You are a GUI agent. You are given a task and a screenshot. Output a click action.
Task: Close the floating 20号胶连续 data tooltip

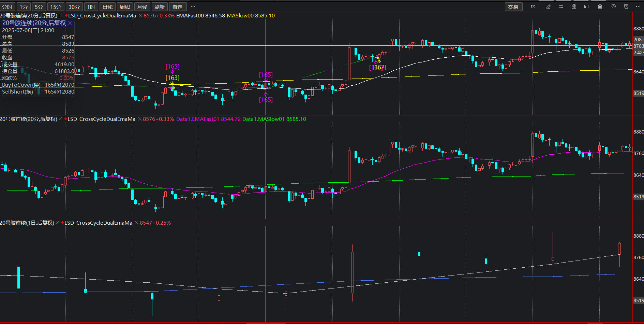click(x=70, y=23)
